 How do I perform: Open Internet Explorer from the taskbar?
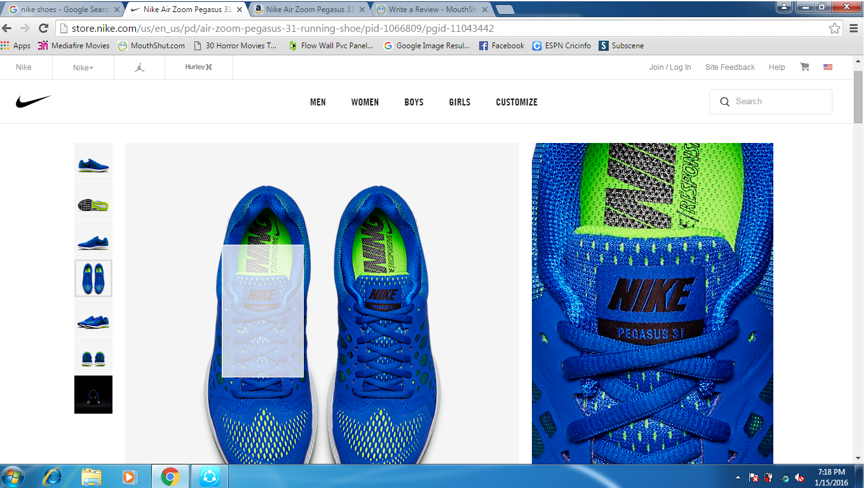tap(51, 476)
